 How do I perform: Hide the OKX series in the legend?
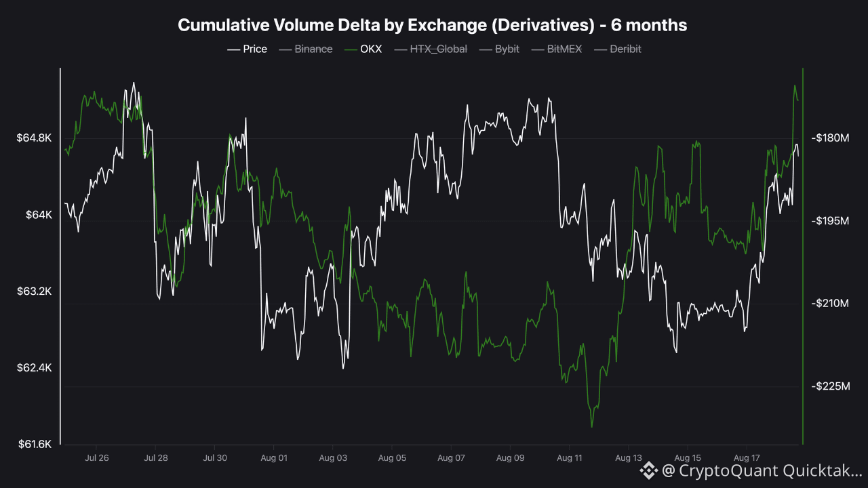363,49
